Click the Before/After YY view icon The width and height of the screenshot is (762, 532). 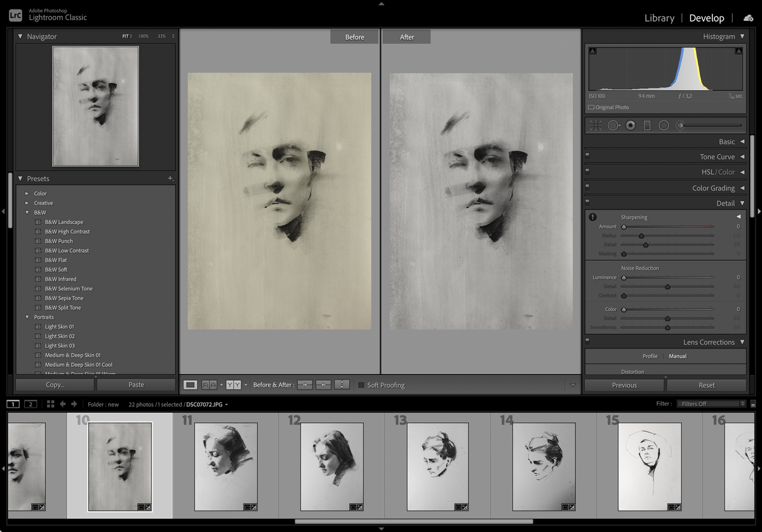[234, 385]
